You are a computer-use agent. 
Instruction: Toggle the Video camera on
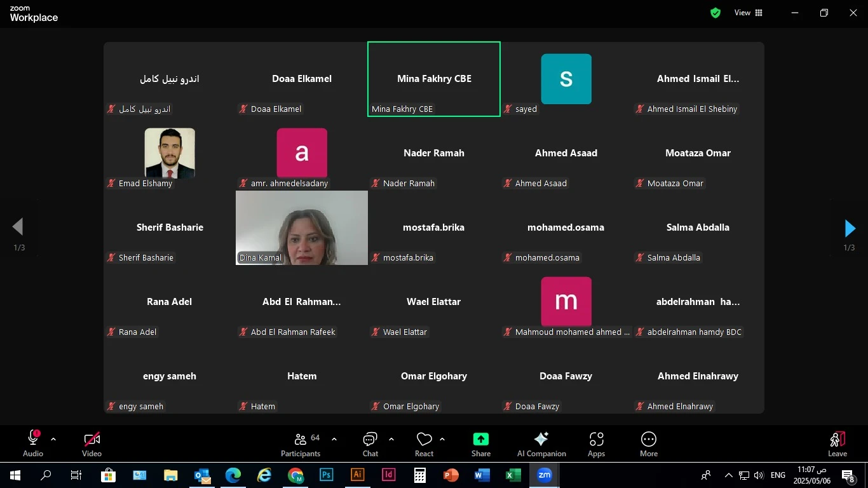click(92, 439)
